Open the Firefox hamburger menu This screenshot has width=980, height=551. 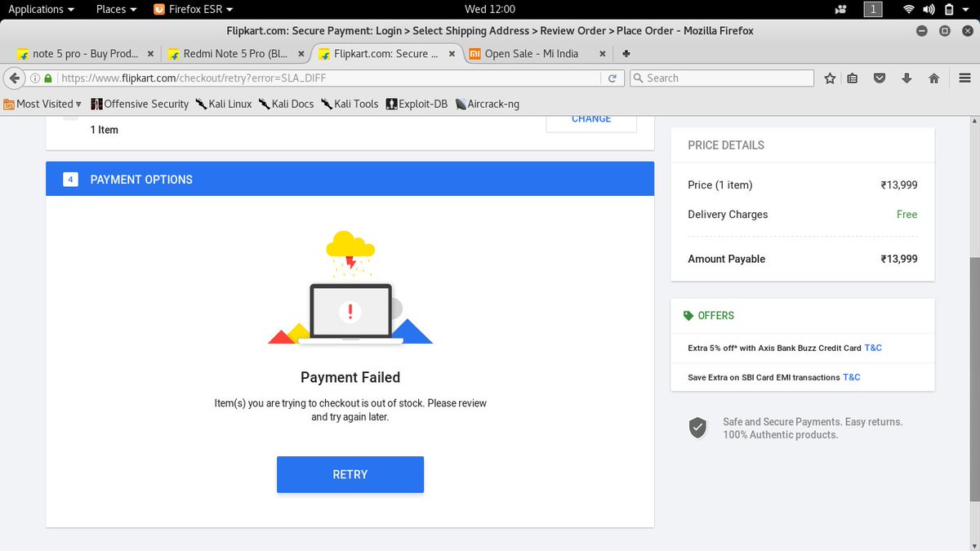point(964,78)
